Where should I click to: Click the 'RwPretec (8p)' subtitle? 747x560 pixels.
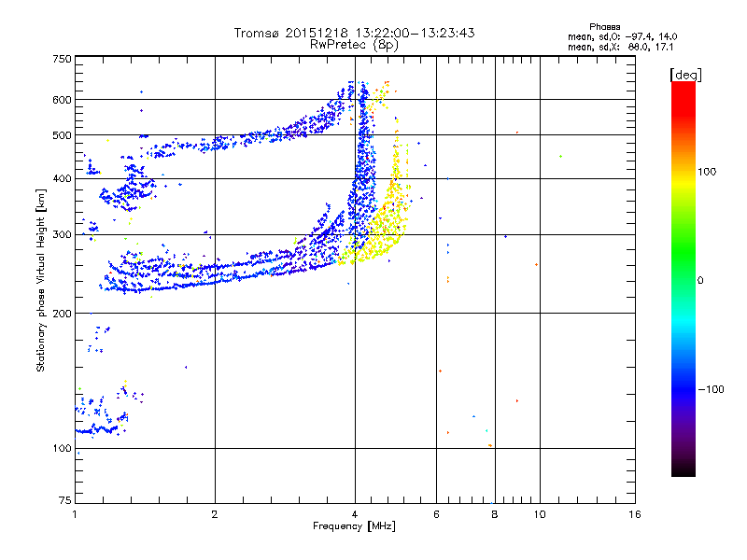354,45
